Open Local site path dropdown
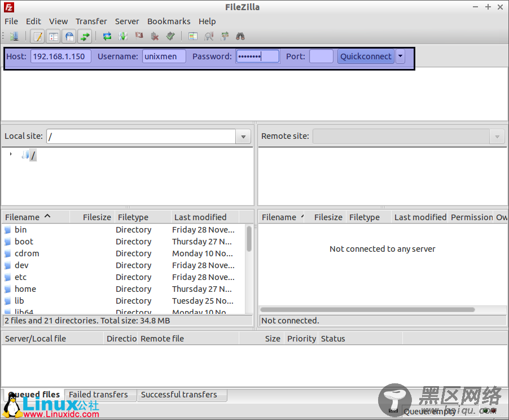 [x=243, y=137]
